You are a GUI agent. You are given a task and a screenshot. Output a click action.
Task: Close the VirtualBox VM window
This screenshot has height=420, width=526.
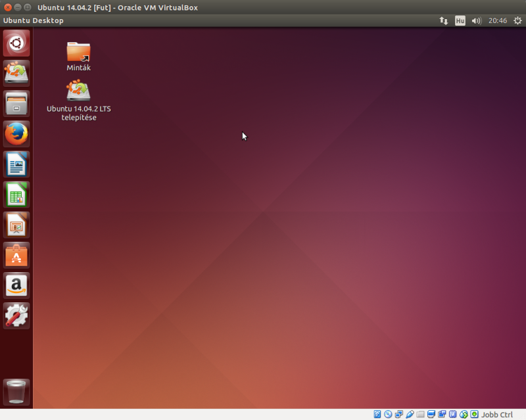point(8,7)
